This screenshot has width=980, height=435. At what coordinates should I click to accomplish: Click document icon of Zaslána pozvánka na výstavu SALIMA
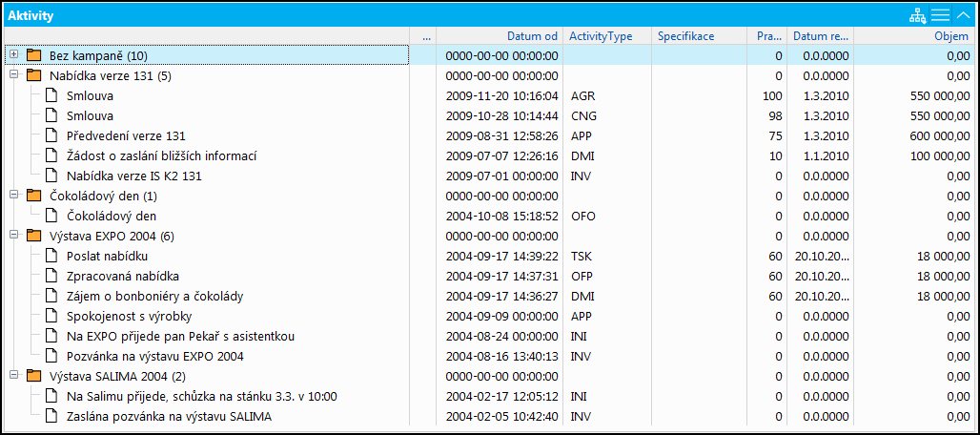point(51,416)
